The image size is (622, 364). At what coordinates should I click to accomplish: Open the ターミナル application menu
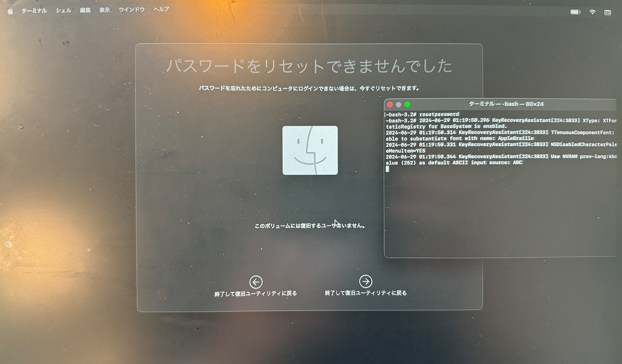[34, 11]
